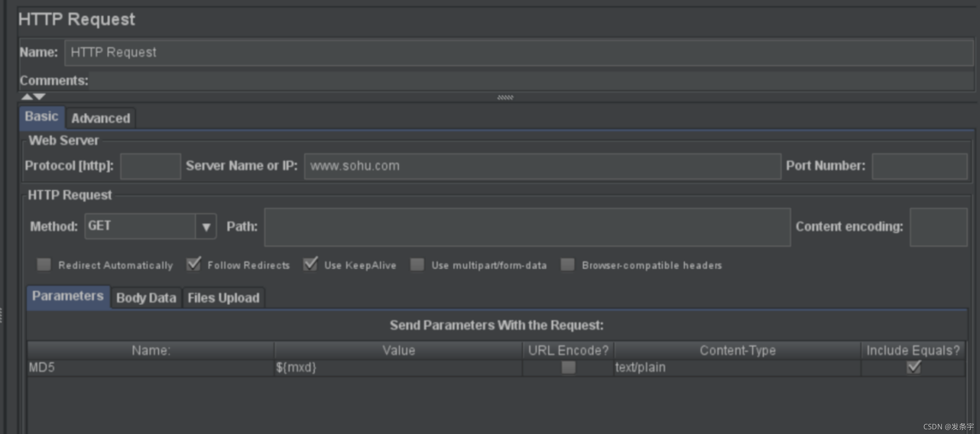980x434 pixels.
Task: Open the Body Data tab
Action: click(146, 297)
